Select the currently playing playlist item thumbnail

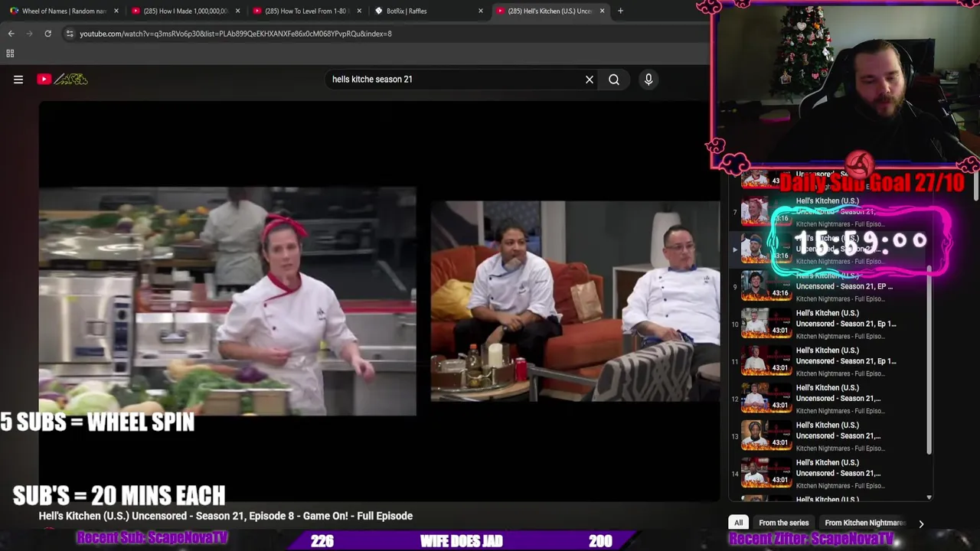tap(766, 249)
